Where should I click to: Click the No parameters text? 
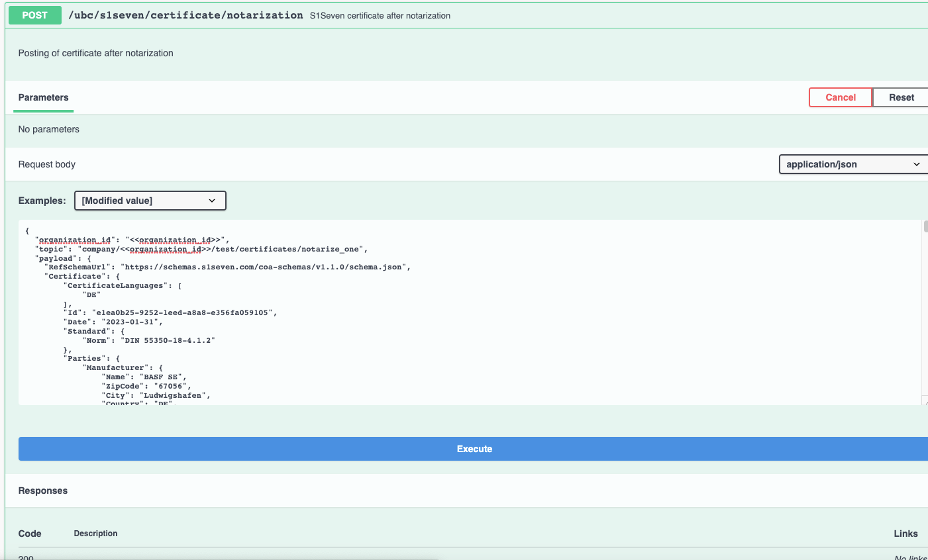[x=49, y=129]
